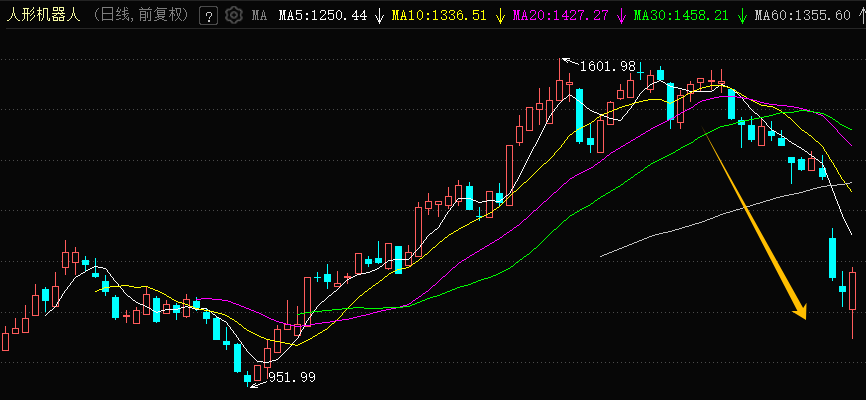Click the candlestick at the 1601.98 peak
The width and height of the screenshot is (866, 400).
(x=559, y=82)
